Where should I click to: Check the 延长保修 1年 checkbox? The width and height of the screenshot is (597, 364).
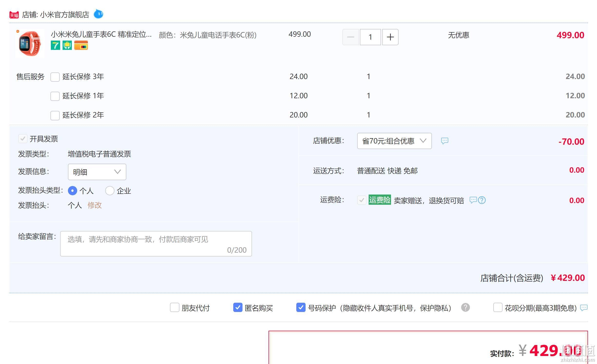[x=55, y=96]
